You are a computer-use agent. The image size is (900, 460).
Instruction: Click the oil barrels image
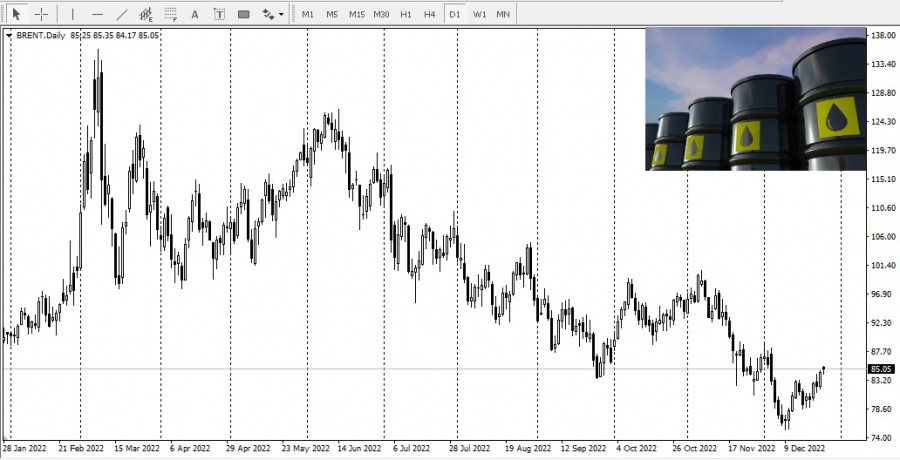pyautogui.click(x=755, y=98)
